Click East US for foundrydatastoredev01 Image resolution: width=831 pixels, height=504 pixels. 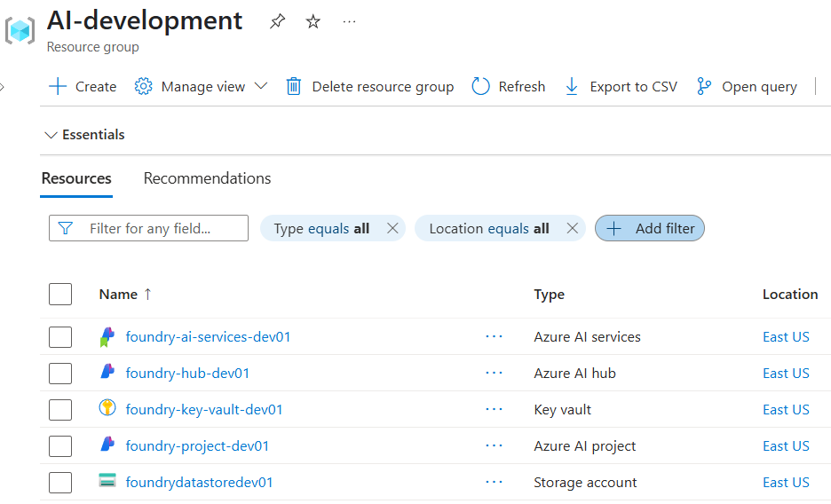[786, 483]
